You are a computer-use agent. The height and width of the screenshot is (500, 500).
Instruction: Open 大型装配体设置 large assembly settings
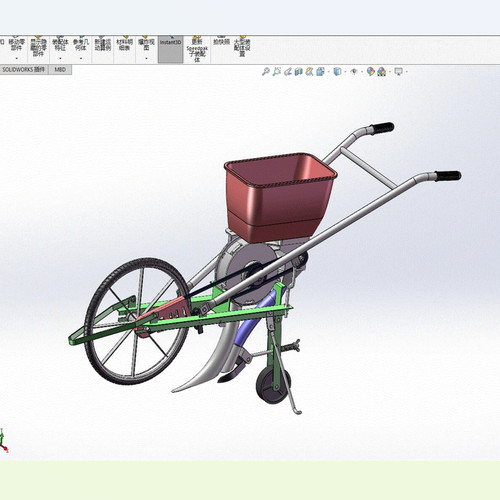coord(242,47)
